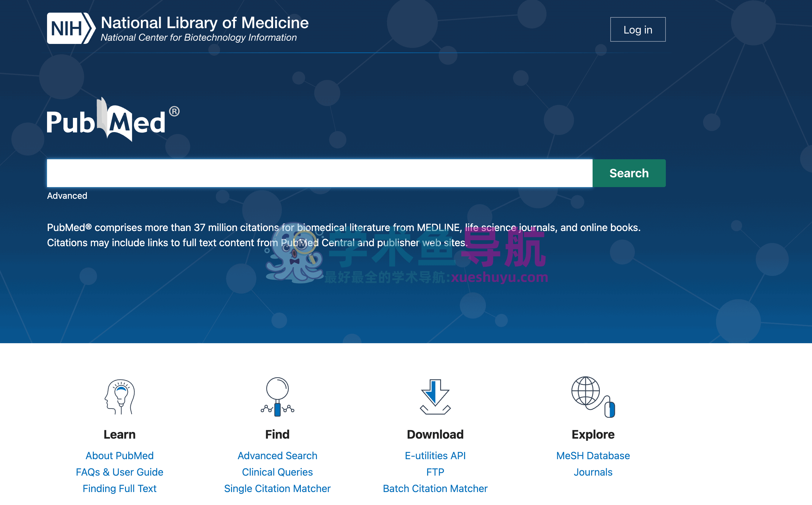Open the FTP download link
The height and width of the screenshot is (505, 812).
435,472
